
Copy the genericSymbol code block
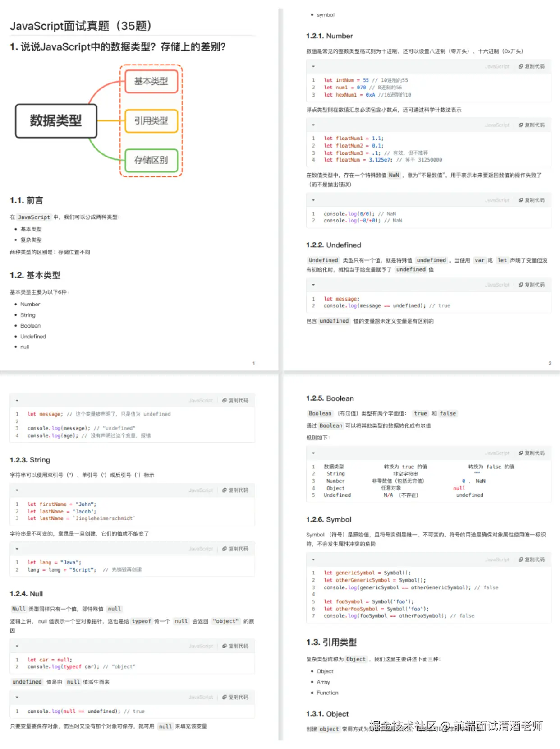[532, 559]
